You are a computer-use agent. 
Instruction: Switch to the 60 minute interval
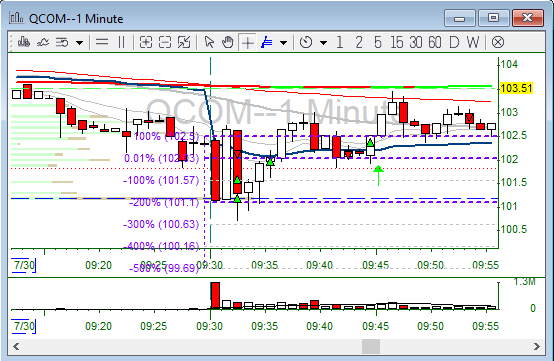pos(435,42)
